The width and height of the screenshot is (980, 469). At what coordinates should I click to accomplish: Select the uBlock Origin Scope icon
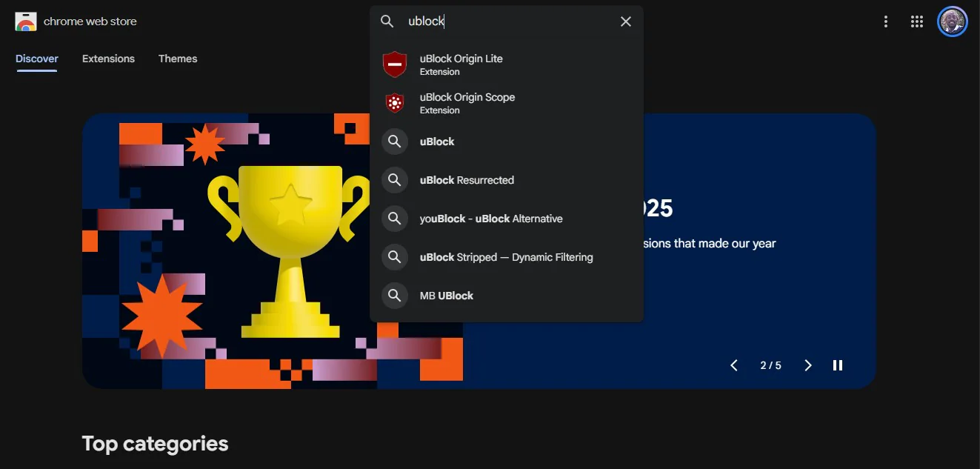click(x=395, y=103)
